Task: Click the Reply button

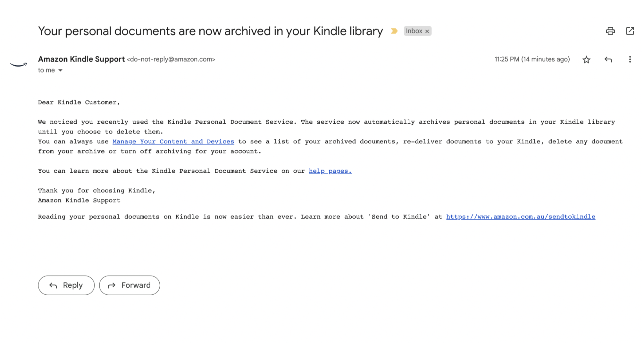Action: tap(66, 285)
